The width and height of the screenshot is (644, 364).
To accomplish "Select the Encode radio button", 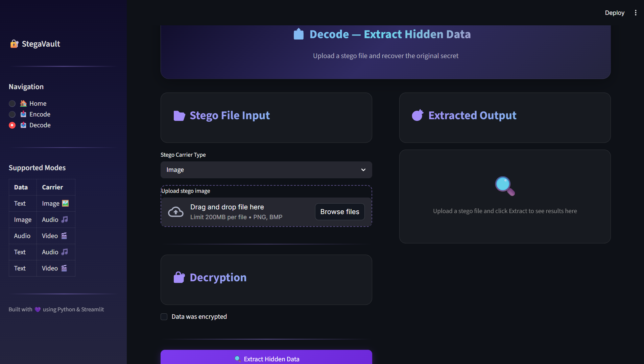I will 12,114.
